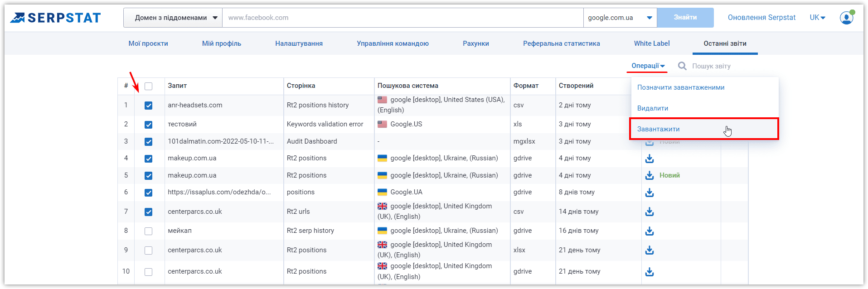Screen dimensions: 868x289
Task: Toggle the Операції dropdown
Action: [648, 66]
